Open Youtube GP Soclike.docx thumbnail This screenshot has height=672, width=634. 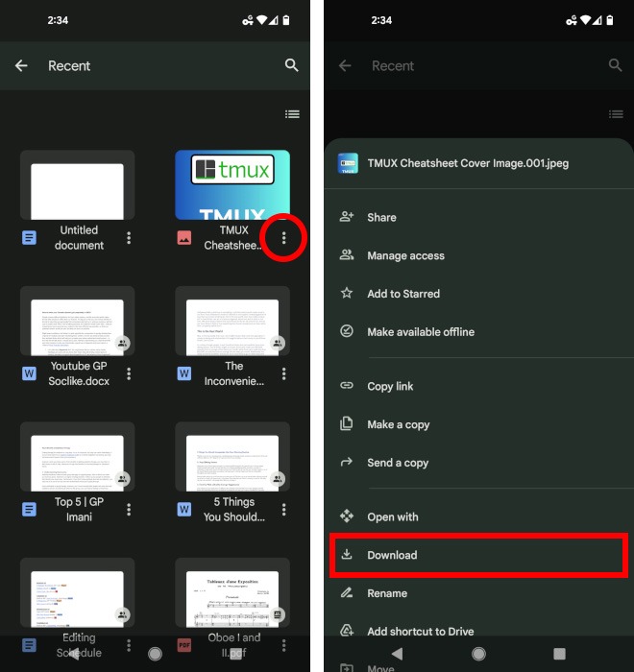tap(77, 321)
